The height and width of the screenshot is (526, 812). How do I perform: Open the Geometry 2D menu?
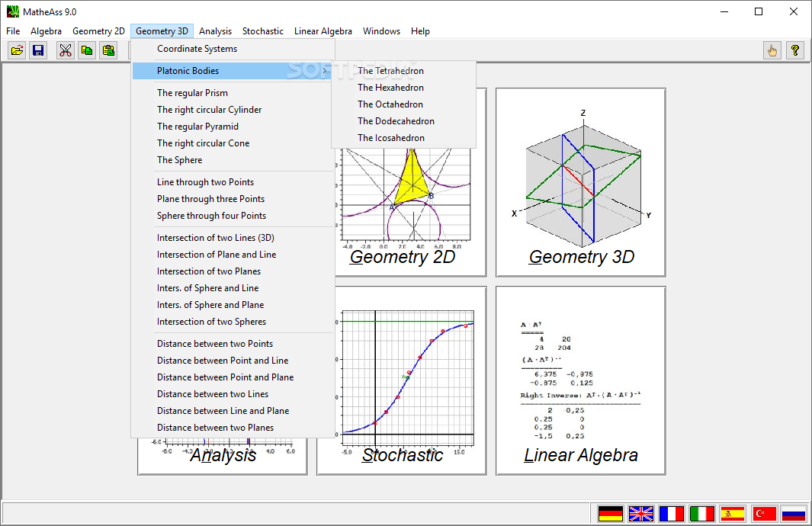click(x=98, y=31)
